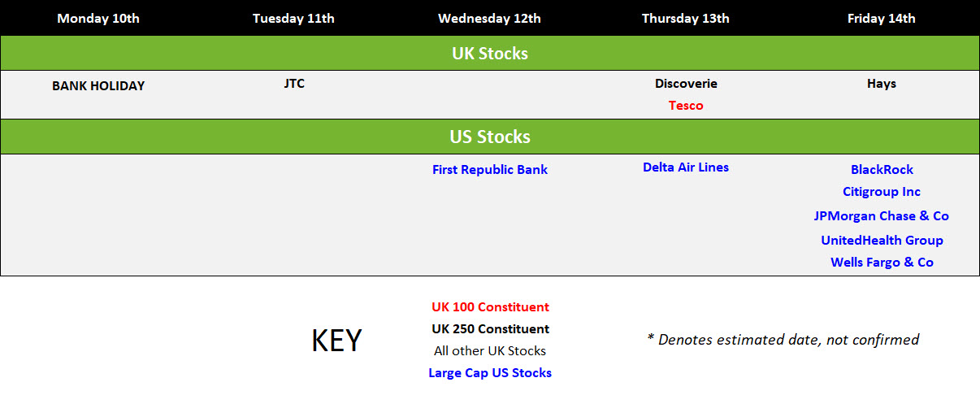Image resolution: width=980 pixels, height=404 pixels.
Task: Select the Friday 14th column header
Action: coord(882,18)
